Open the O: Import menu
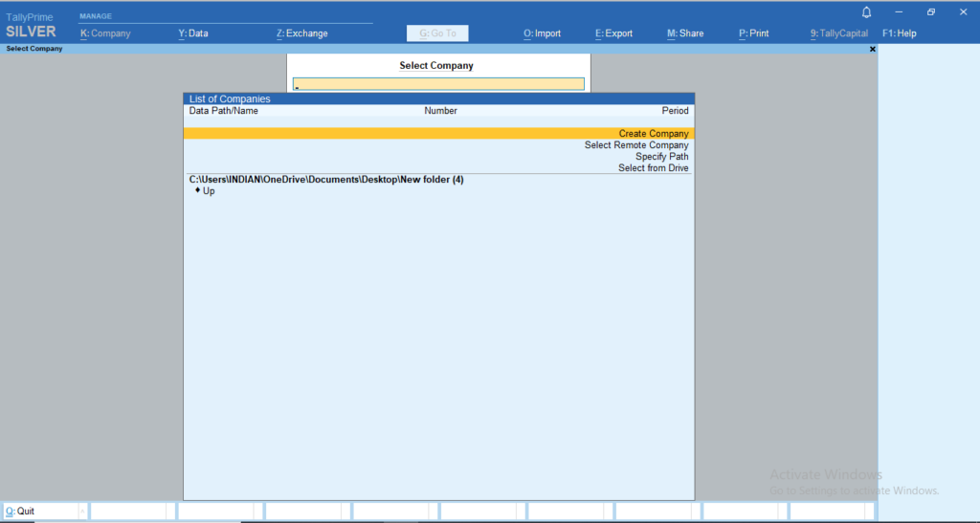980x523 pixels. tap(542, 33)
